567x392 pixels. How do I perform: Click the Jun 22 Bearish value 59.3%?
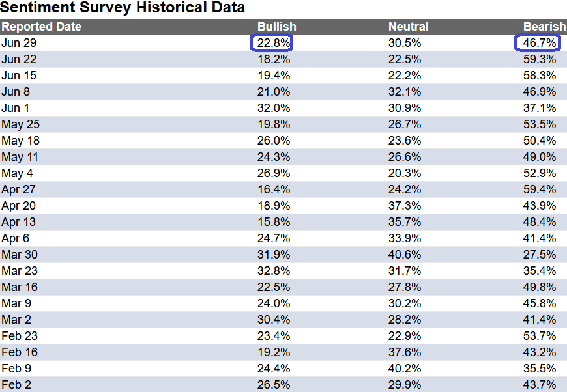(540, 59)
